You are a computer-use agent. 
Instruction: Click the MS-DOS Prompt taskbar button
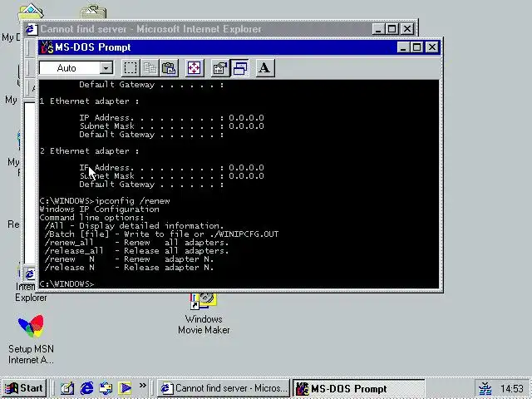tap(359, 388)
